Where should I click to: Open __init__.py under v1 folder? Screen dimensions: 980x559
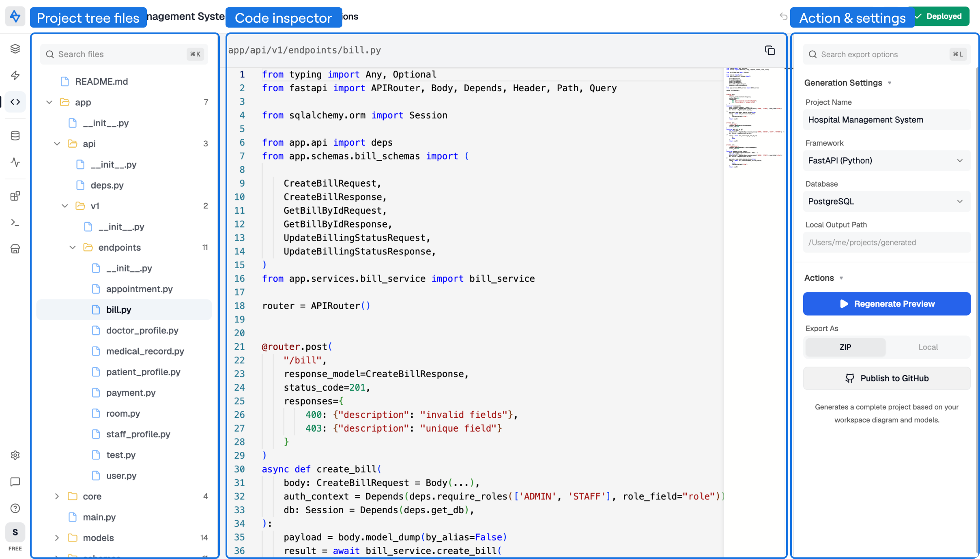click(x=124, y=227)
